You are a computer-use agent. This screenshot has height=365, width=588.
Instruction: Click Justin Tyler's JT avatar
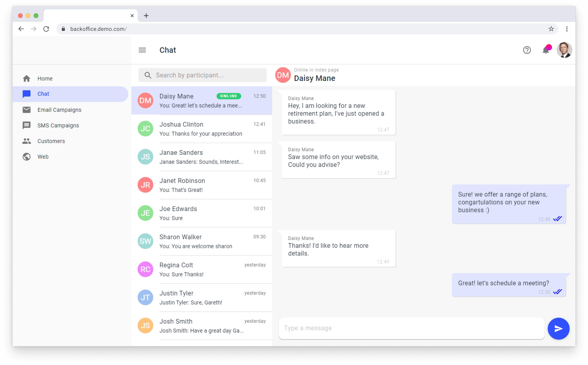tap(145, 297)
